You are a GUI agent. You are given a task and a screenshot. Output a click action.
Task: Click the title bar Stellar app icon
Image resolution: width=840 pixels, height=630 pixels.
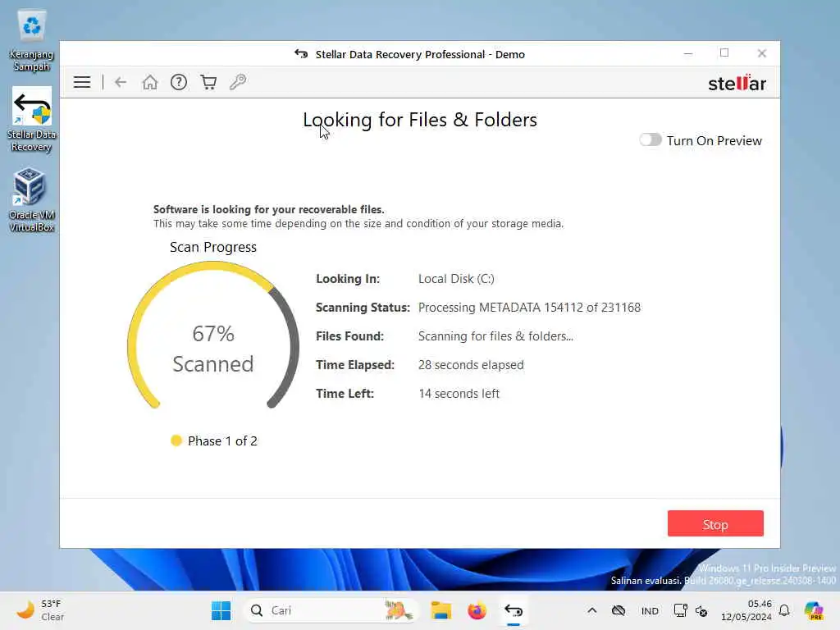pyautogui.click(x=301, y=53)
